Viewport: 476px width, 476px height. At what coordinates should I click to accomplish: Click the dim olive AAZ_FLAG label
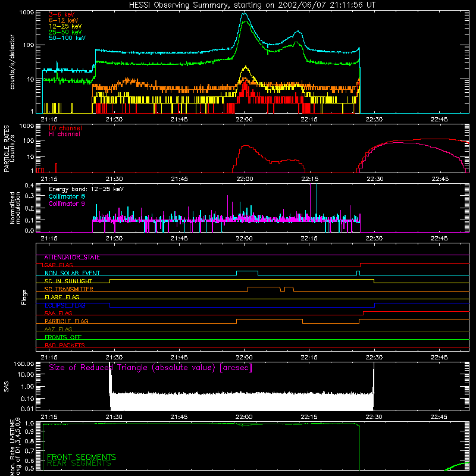[58, 330]
